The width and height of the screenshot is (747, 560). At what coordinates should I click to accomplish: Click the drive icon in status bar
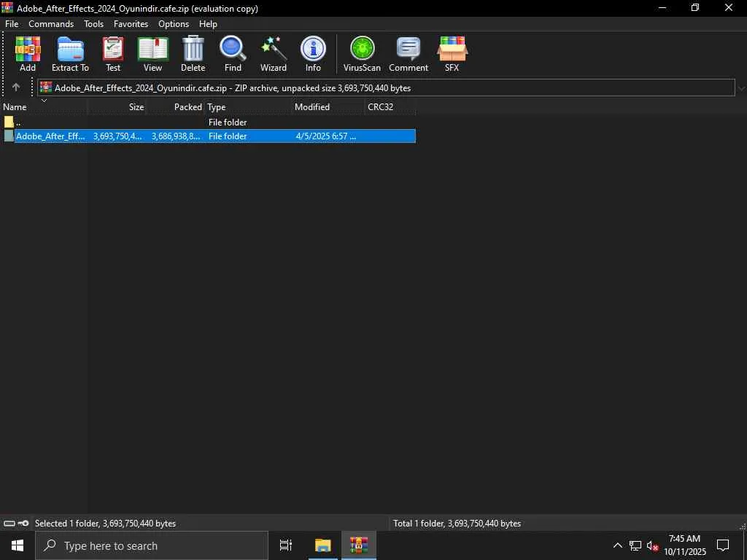(9, 524)
